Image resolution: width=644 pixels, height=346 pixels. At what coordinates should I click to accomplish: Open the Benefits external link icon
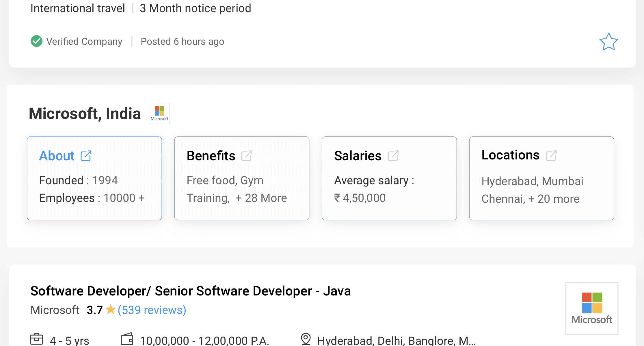[x=247, y=156]
